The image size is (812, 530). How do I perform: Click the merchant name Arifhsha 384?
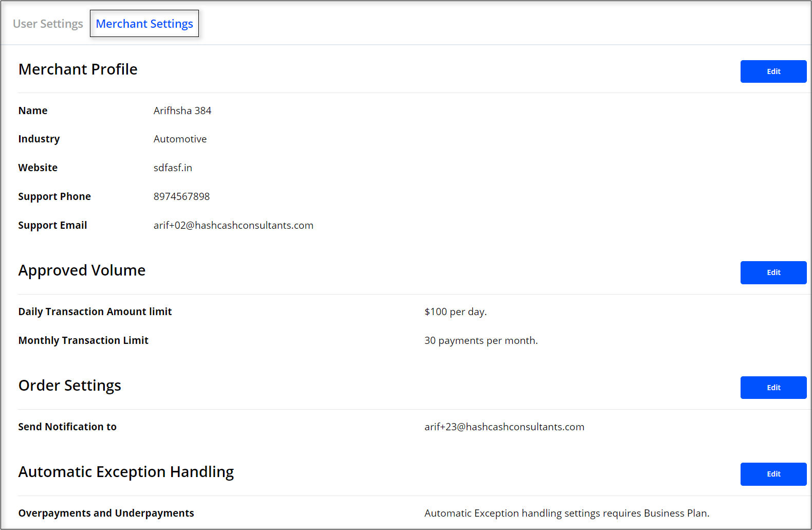click(182, 111)
